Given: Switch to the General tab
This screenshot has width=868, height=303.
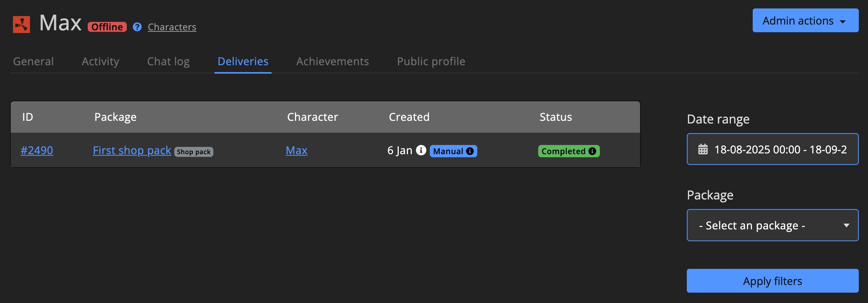Looking at the screenshot, I should 33,61.
